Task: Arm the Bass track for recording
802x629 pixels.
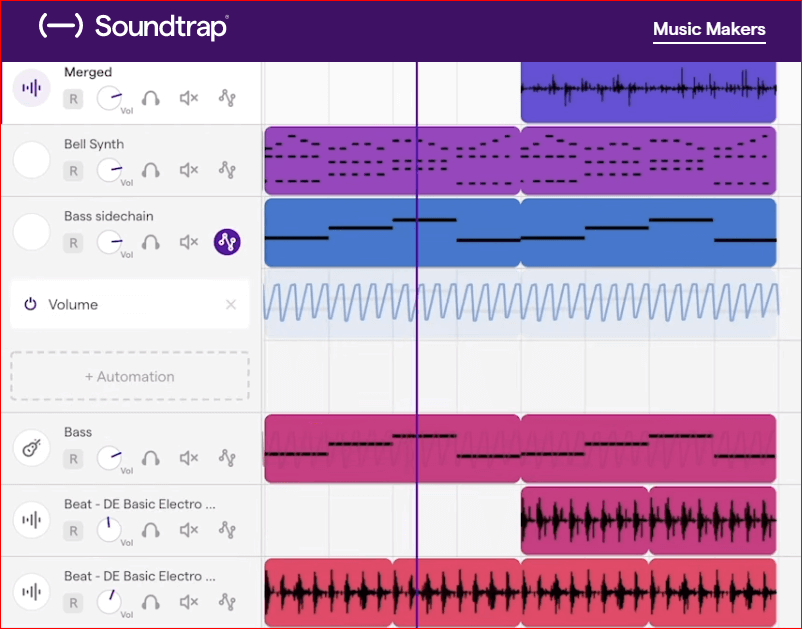Action: coord(72,459)
